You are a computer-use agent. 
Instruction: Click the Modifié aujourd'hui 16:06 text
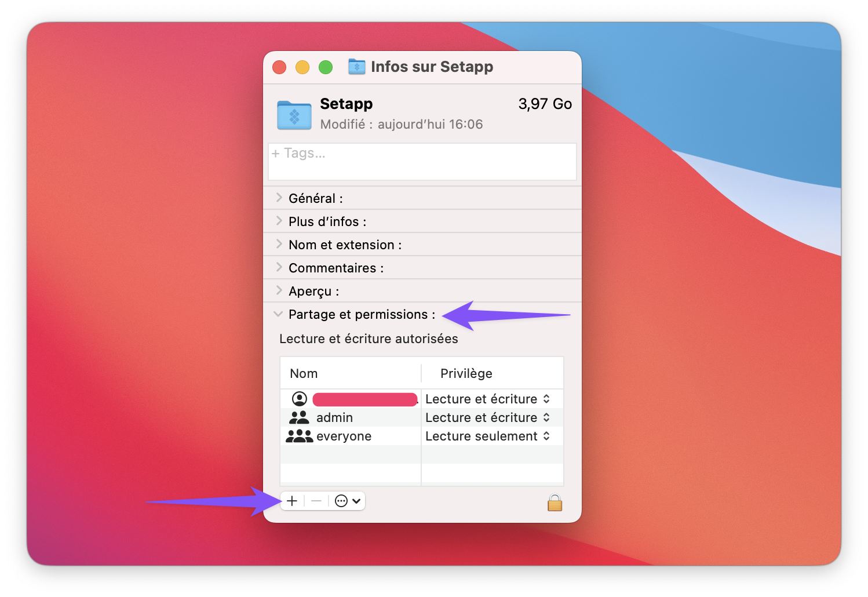pos(402,124)
